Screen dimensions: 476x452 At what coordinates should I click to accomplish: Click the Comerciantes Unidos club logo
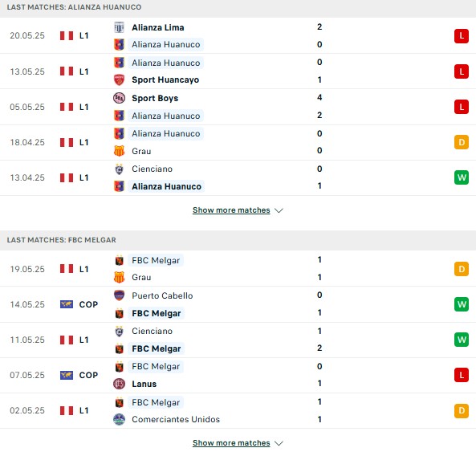coord(119,419)
